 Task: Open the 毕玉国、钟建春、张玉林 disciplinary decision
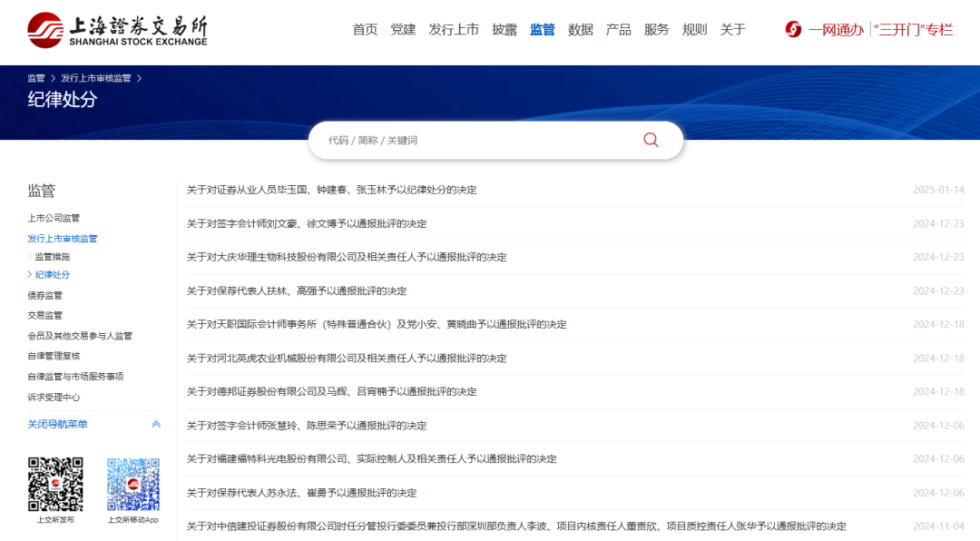click(x=331, y=190)
